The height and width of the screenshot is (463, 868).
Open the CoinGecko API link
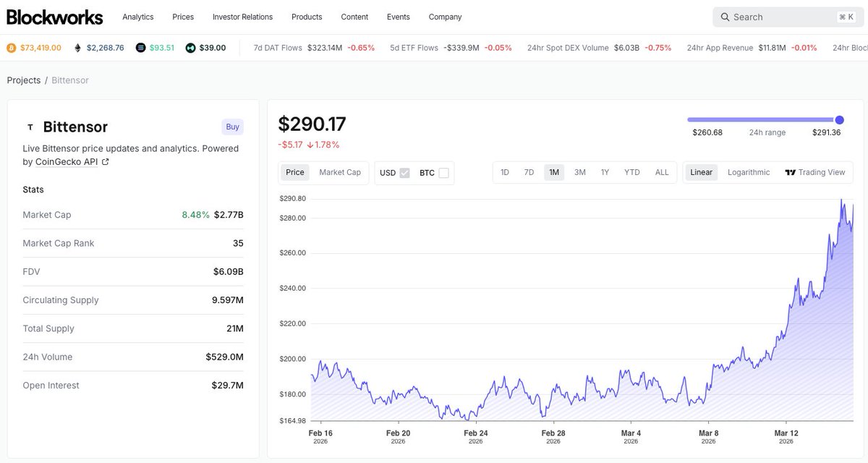(67, 162)
